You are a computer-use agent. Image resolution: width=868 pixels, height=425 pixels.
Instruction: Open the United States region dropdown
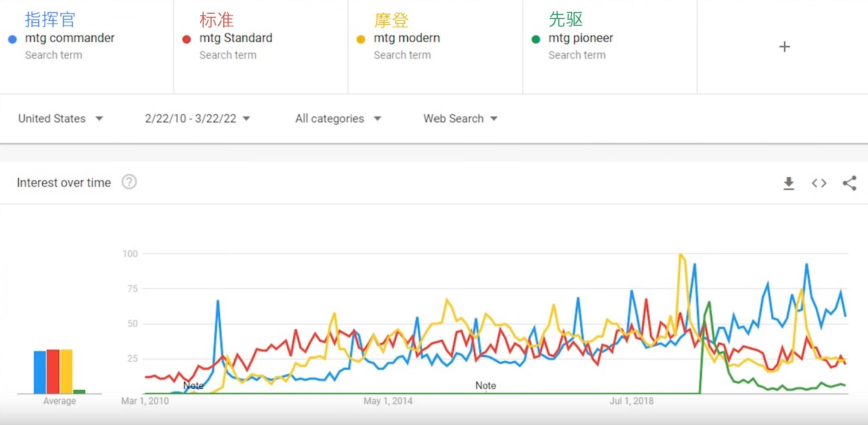60,119
